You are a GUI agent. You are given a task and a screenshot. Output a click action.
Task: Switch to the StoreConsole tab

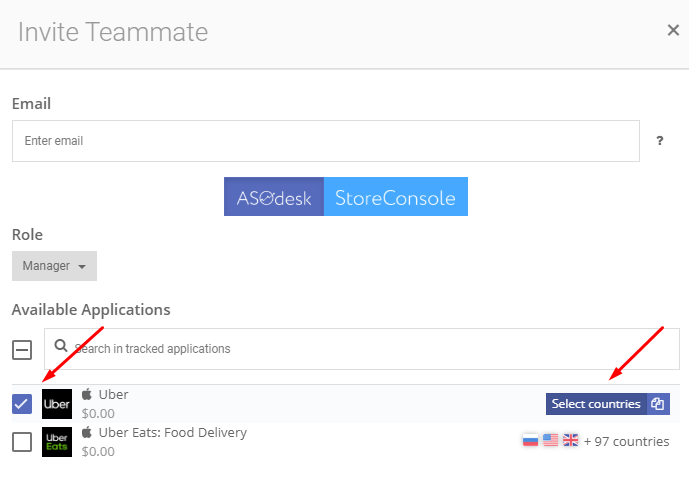395,196
